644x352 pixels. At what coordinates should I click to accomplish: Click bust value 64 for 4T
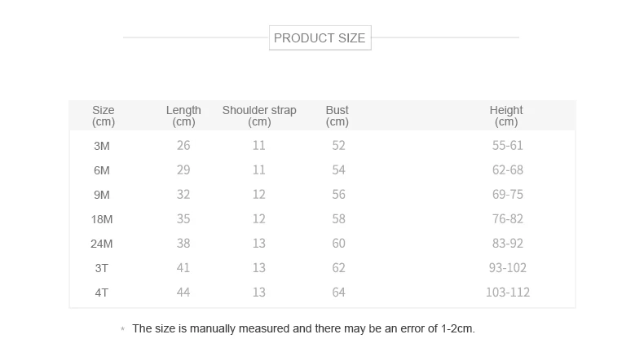click(x=338, y=293)
